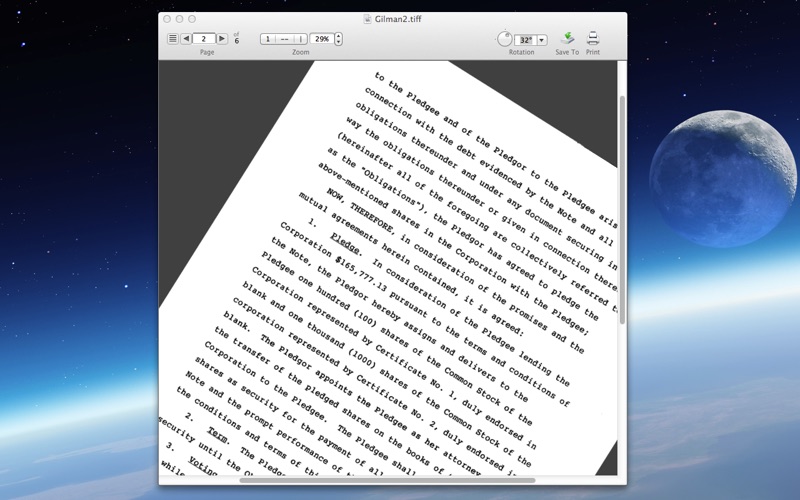Zoom the window with the green button
Image resolution: width=800 pixels, height=500 pixels.
(192, 19)
